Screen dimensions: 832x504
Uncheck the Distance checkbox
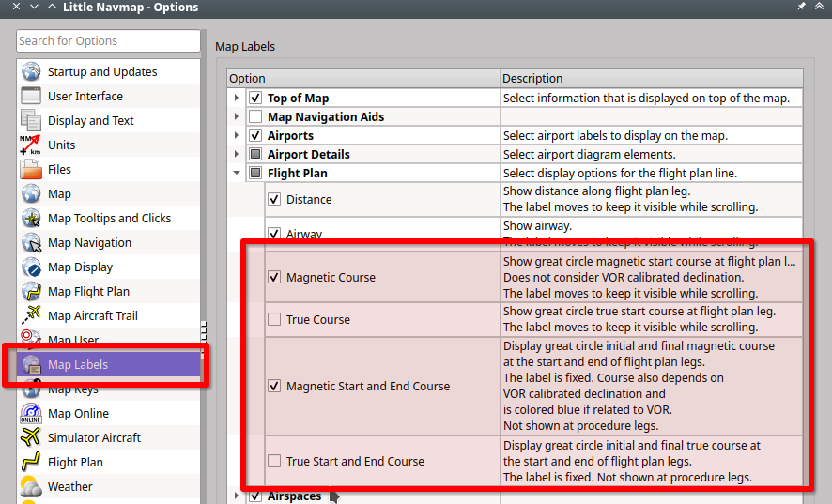(x=274, y=200)
